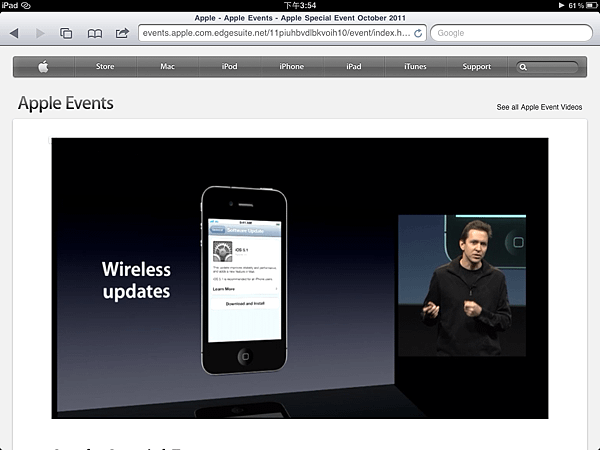Image resolution: width=600 pixels, height=450 pixels.
Task: Open the iPhone tab in navigation bar
Action: pyautogui.click(x=292, y=67)
